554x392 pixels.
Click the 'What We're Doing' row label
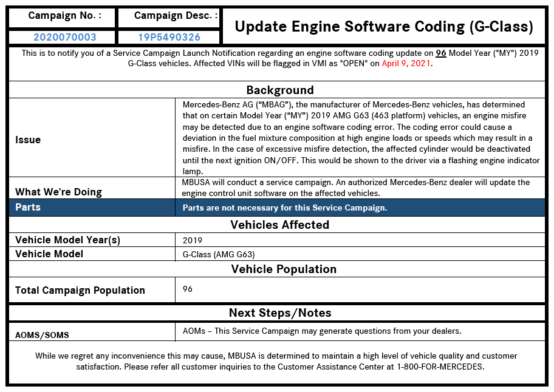[x=58, y=192]
